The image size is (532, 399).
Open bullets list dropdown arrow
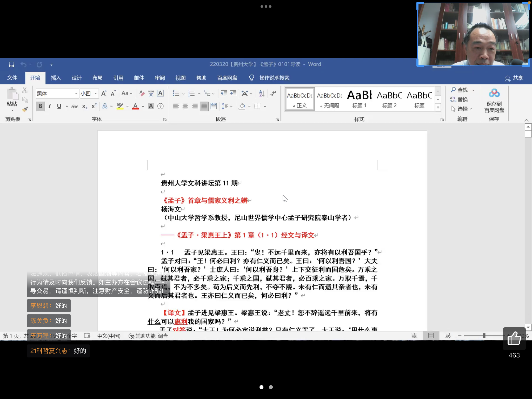(x=183, y=94)
